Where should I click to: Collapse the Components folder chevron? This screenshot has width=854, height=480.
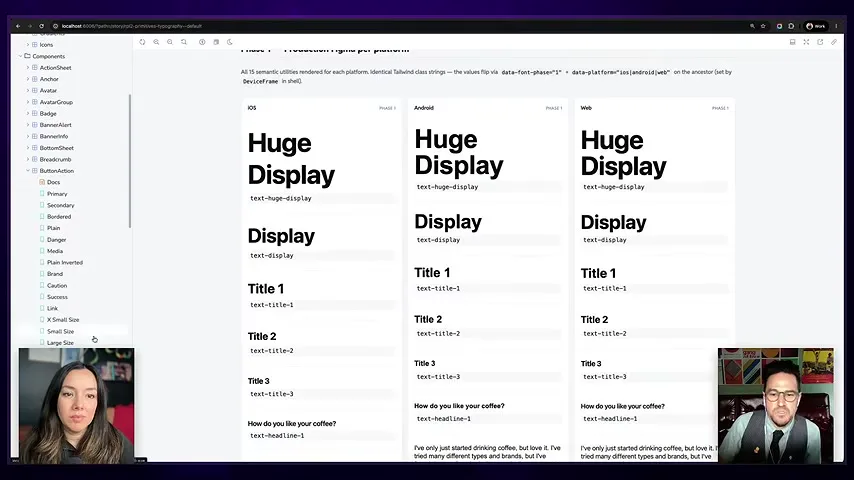tap(21, 56)
